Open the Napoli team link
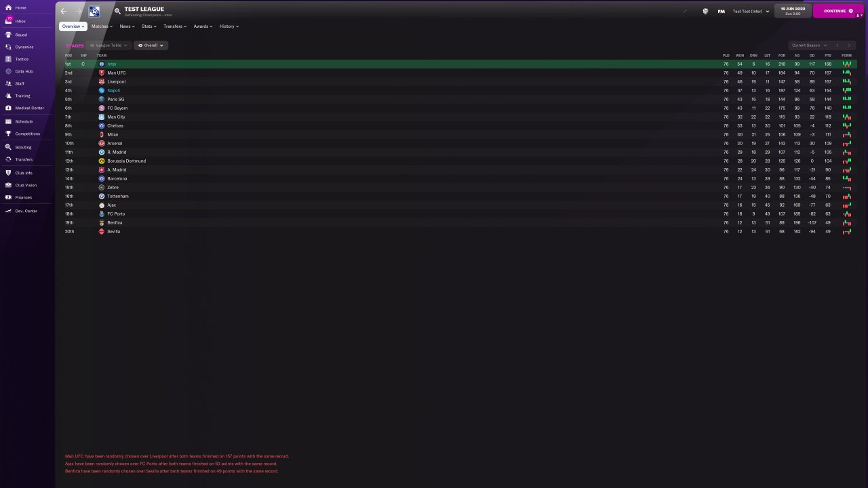The image size is (868, 488). click(x=113, y=90)
